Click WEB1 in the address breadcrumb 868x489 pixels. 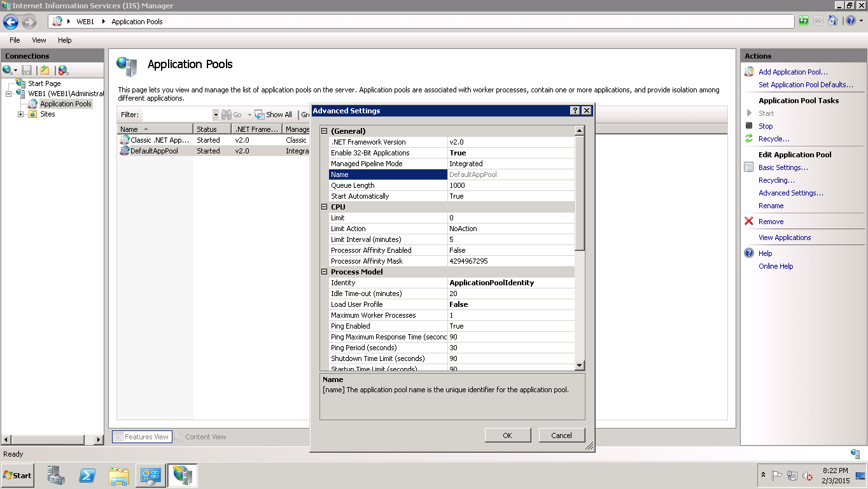click(85, 22)
